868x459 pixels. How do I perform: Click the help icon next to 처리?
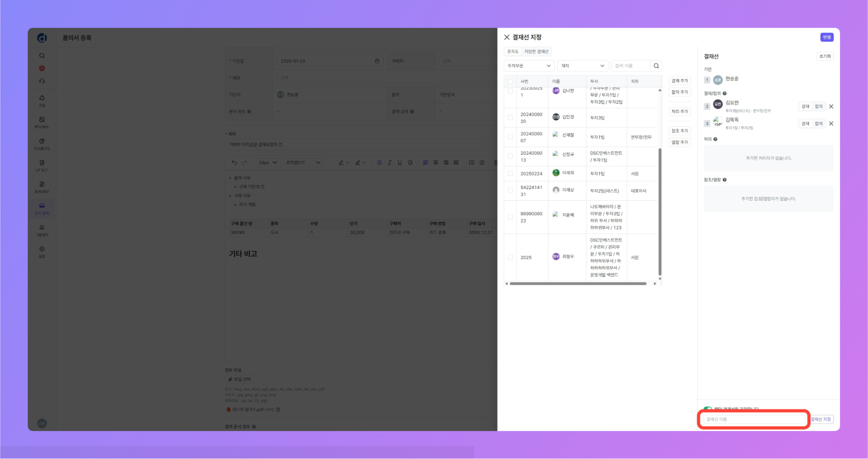coord(715,139)
